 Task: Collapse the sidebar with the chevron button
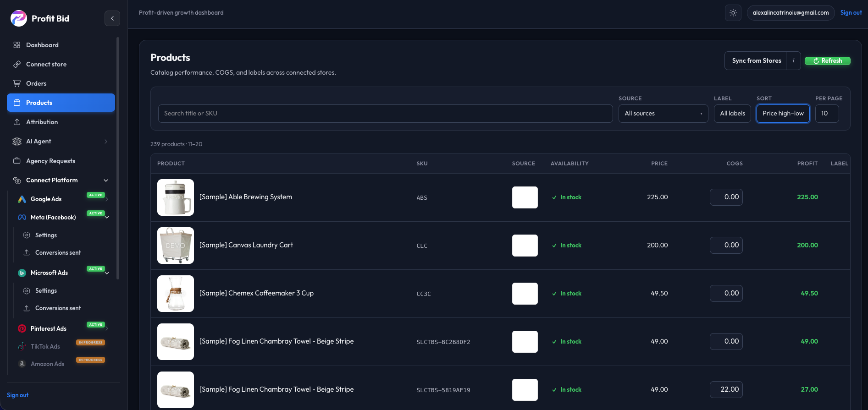coord(112,18)
